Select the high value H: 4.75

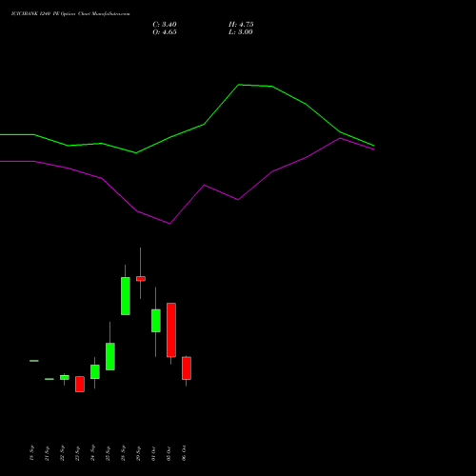pos(241,25)
